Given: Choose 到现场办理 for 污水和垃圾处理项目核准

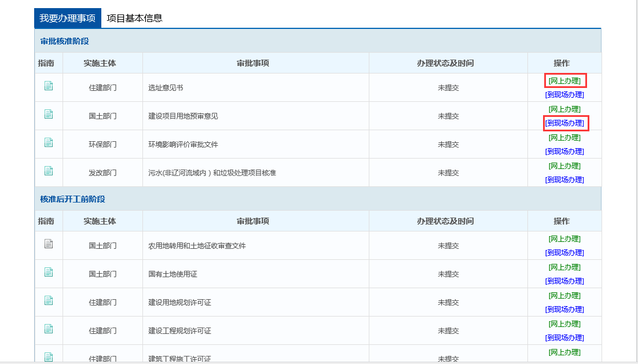Looking at the screenshot, I should point(564,180).
